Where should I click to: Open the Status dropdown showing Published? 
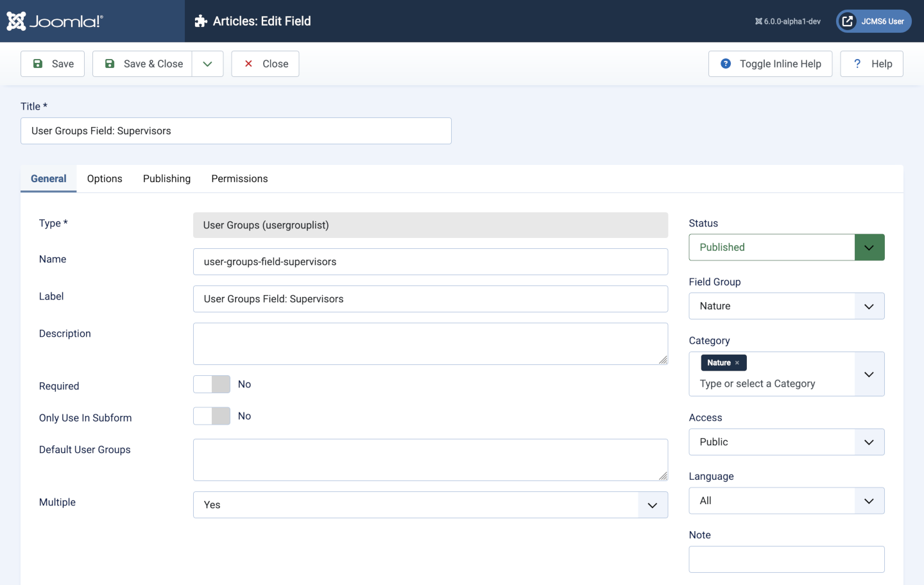click(x=869, y=247)
